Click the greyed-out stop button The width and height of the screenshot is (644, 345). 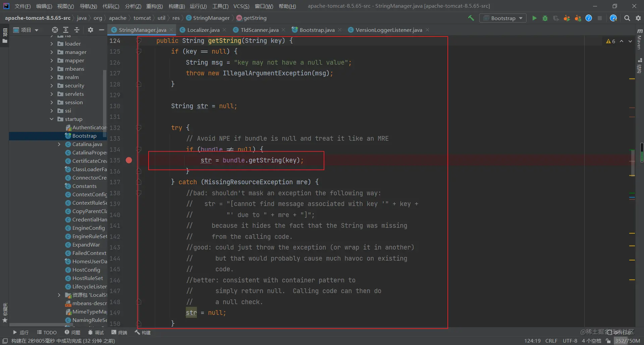[600, 18]
